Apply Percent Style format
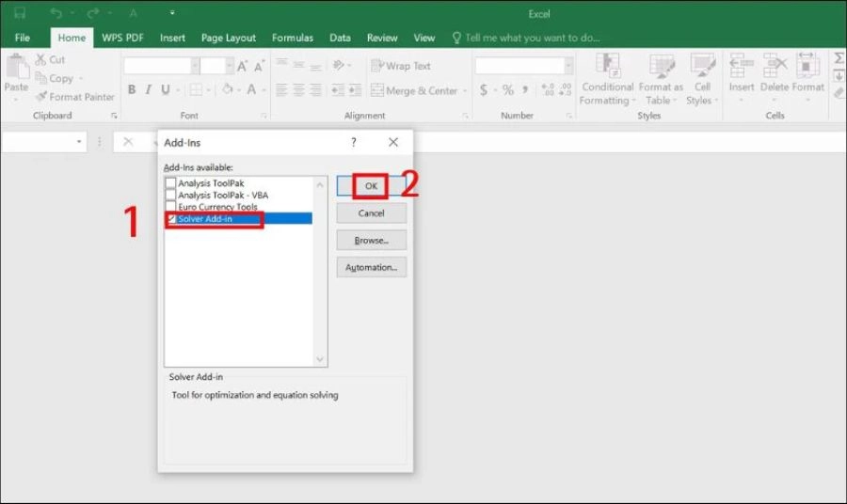Screen dimensions: 847x504 (x=508, y=89)
